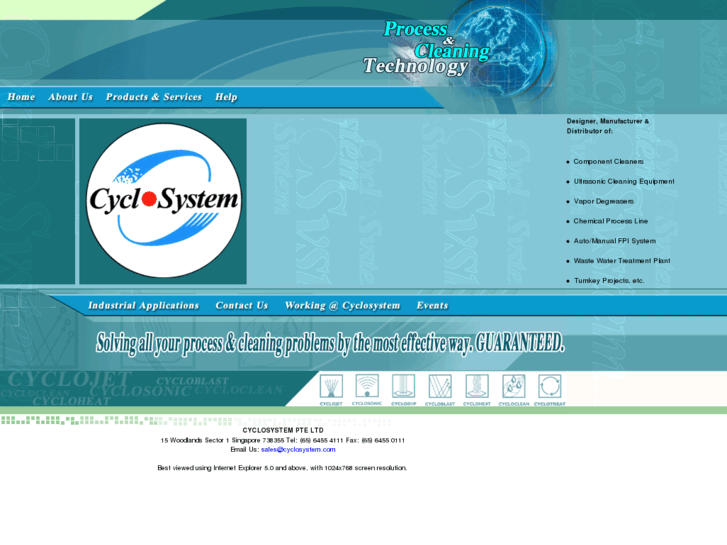Email sales@cyclosystem.com link
The image size is (727, 545).
click(298, 449)
